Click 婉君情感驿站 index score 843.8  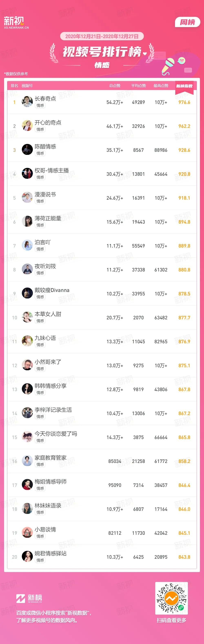click(184, 557)
